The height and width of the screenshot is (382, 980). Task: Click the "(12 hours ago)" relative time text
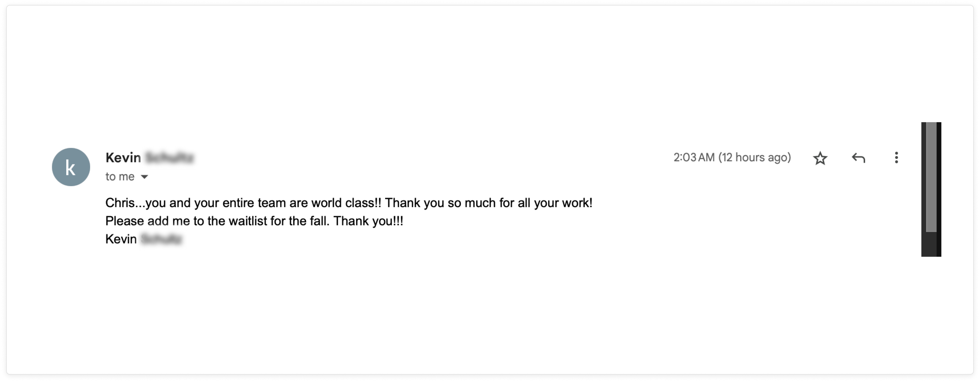click(754, 157)
